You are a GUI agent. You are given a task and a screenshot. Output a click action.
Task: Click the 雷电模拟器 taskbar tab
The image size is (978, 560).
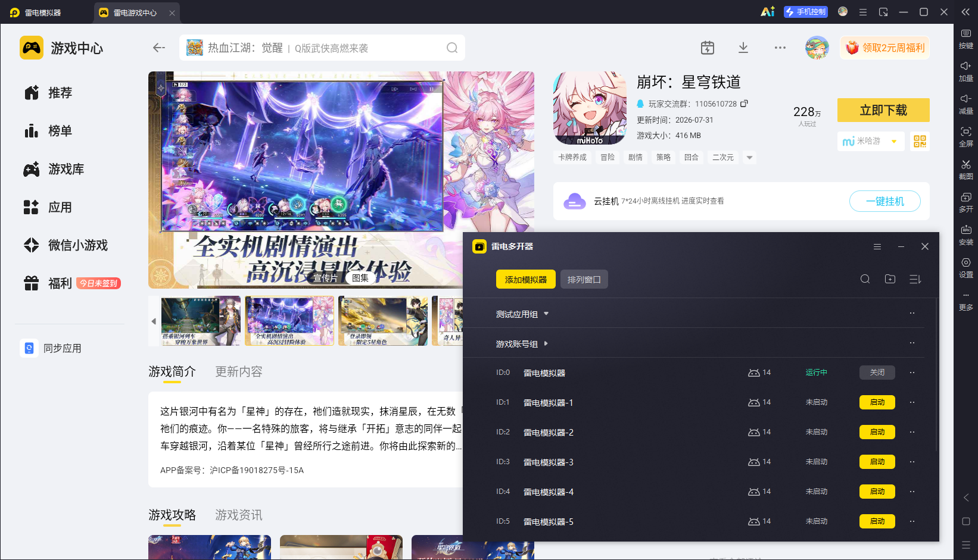point(43,12)
